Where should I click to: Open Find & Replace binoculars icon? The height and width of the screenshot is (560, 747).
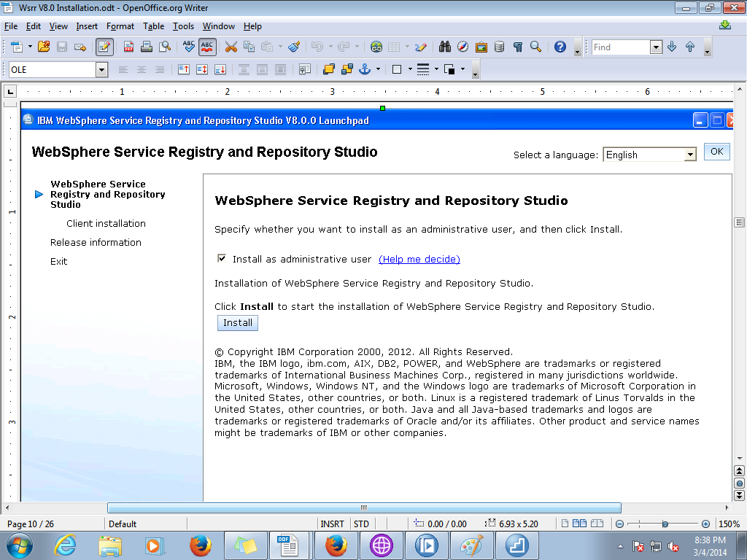coord(445,47)
